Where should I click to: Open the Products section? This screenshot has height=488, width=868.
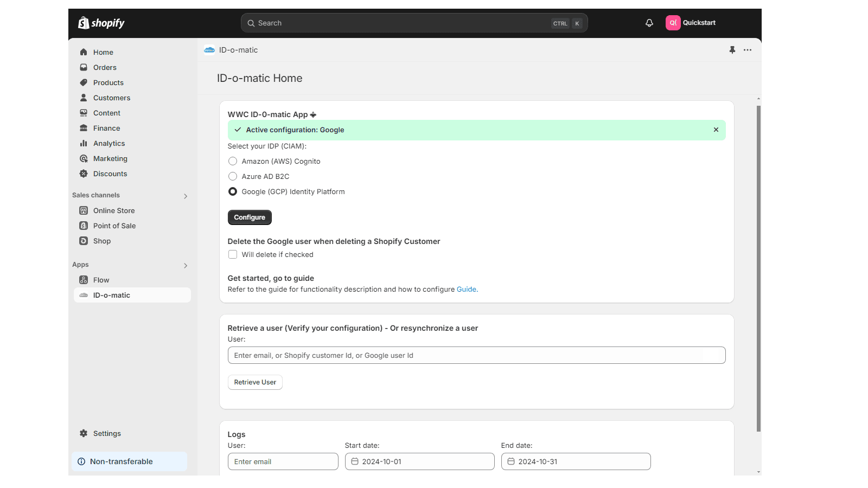click(x=108, y=82)
